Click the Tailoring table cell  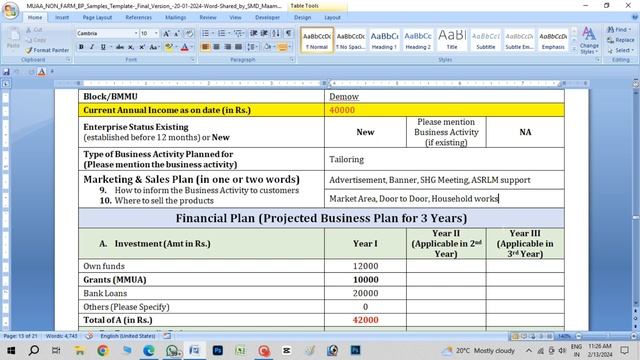click(444, 159)
